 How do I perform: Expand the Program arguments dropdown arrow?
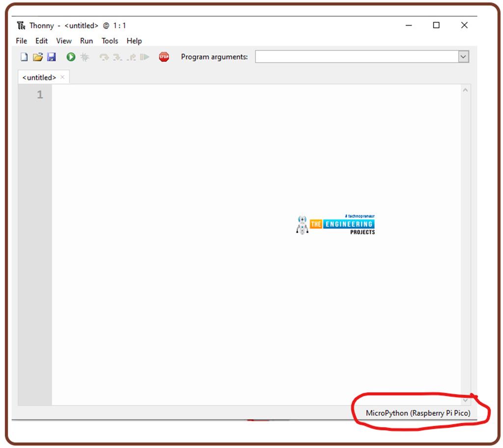(463, 57)
